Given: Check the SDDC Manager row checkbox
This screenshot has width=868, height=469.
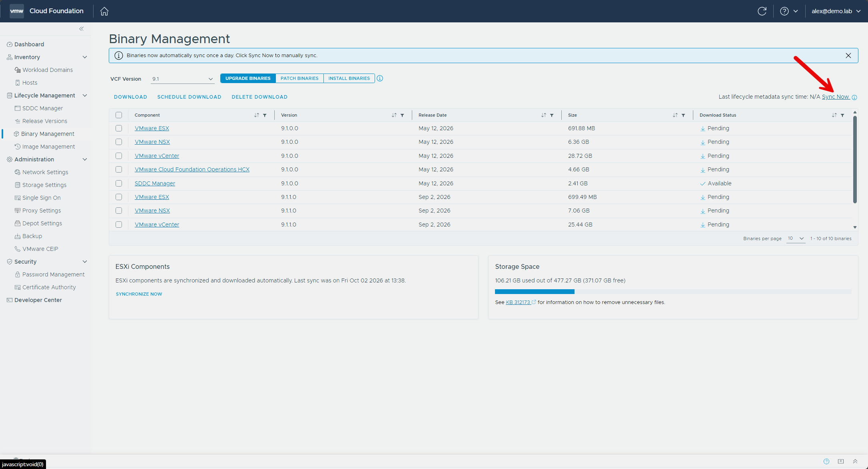Looking at the screenshot, I should click(x=119, y=183).
